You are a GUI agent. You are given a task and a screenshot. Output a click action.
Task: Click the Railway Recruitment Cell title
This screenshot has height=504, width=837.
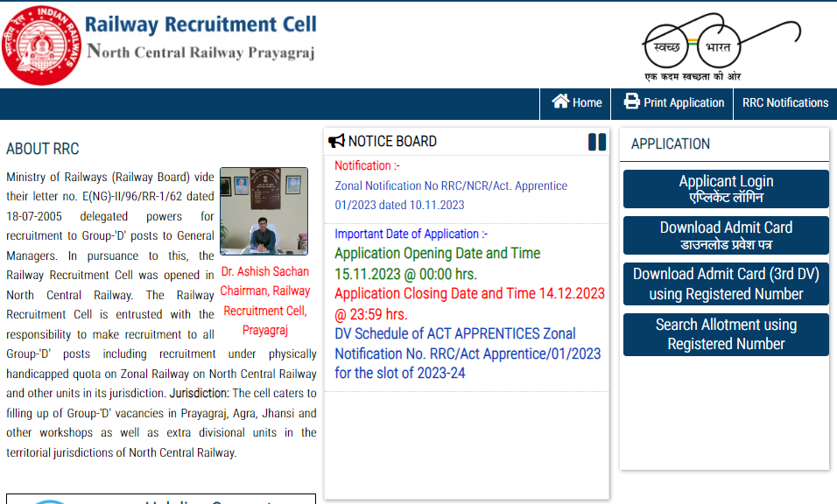click(200, 24)
